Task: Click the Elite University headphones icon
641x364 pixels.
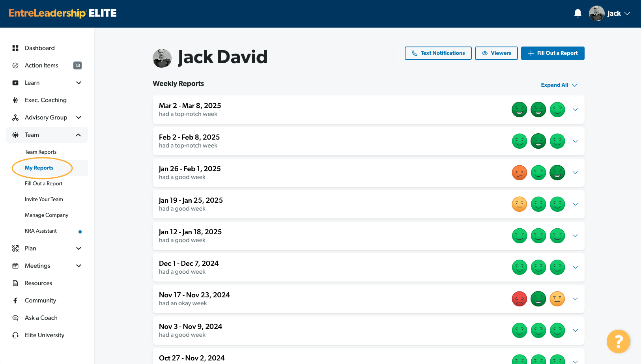Action: tap(15, 335)
